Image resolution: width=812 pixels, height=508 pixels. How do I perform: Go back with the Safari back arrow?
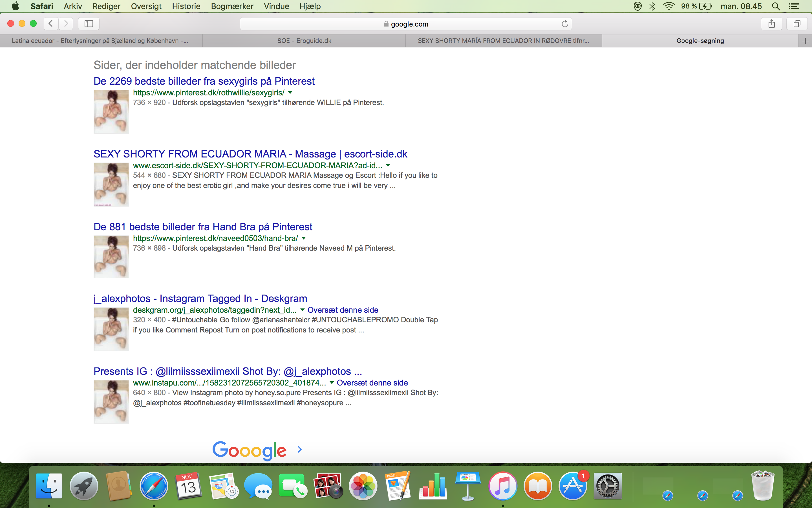pyautogui.click(x=51, y=23)
